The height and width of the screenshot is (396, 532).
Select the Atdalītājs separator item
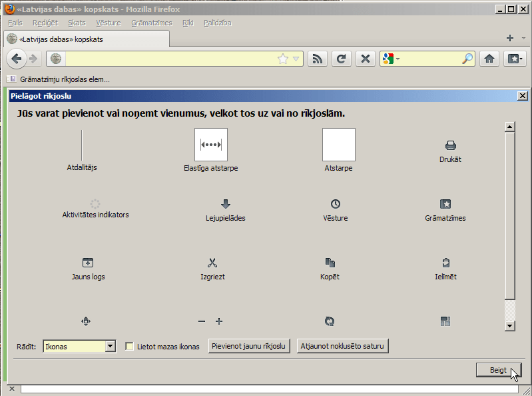coord(82,151)
